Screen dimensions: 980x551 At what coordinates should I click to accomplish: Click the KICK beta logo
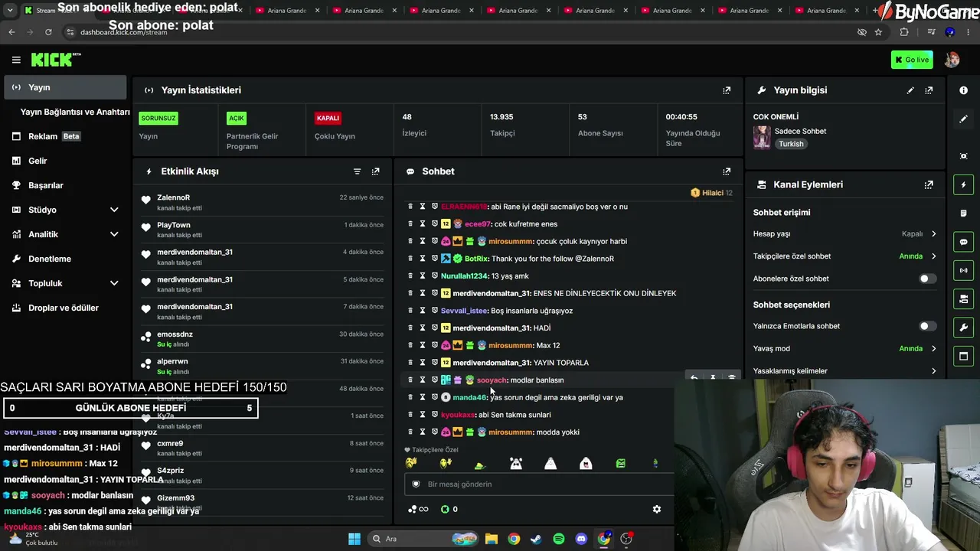click(x=56, y=60)
